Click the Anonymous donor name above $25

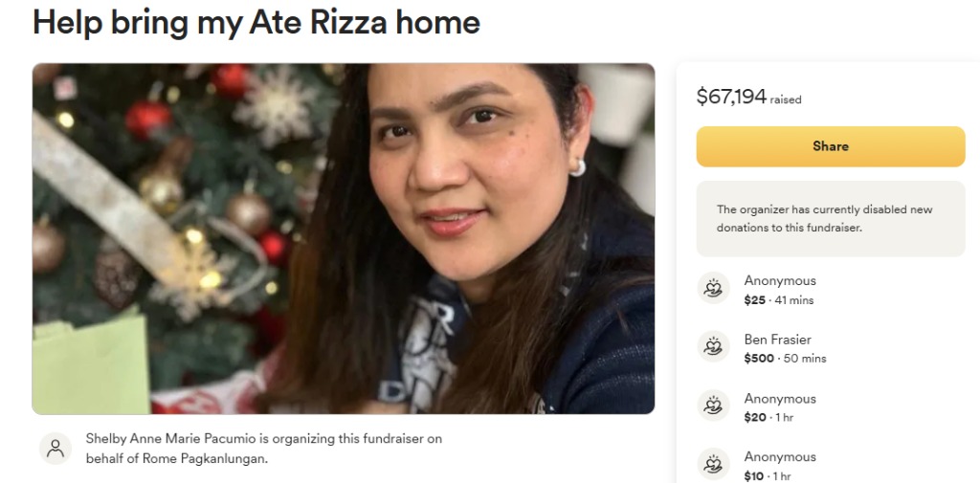pyautogui.click(x=780, y=280)
